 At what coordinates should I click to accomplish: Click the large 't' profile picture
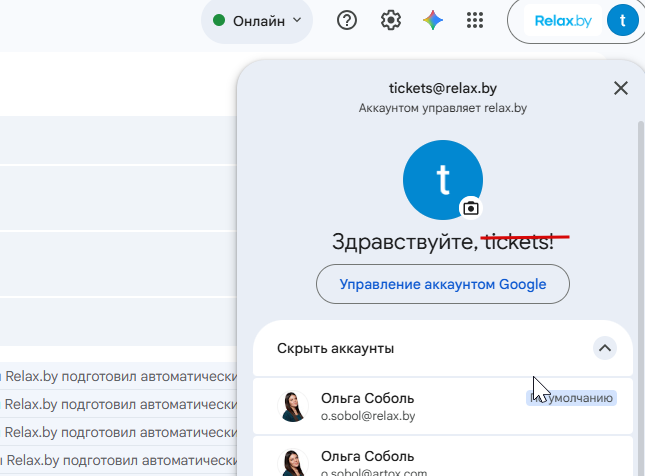point(443,180)
